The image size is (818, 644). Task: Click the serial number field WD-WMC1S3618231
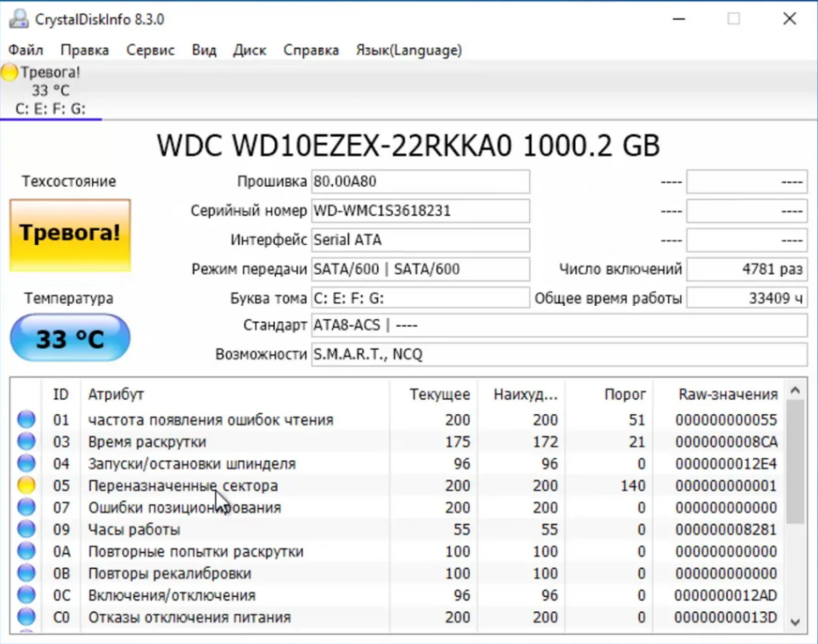click(x=420, y=211)
